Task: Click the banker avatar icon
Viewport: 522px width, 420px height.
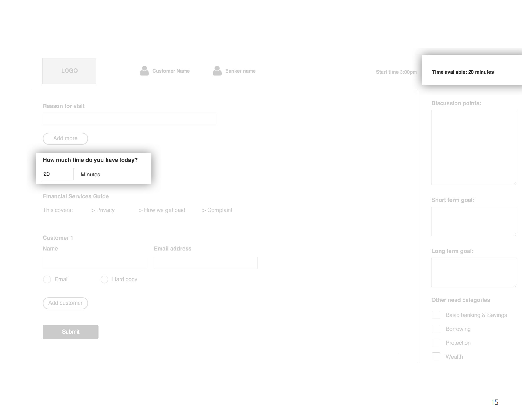Action: pyautogui.click(x=217, y=71)
